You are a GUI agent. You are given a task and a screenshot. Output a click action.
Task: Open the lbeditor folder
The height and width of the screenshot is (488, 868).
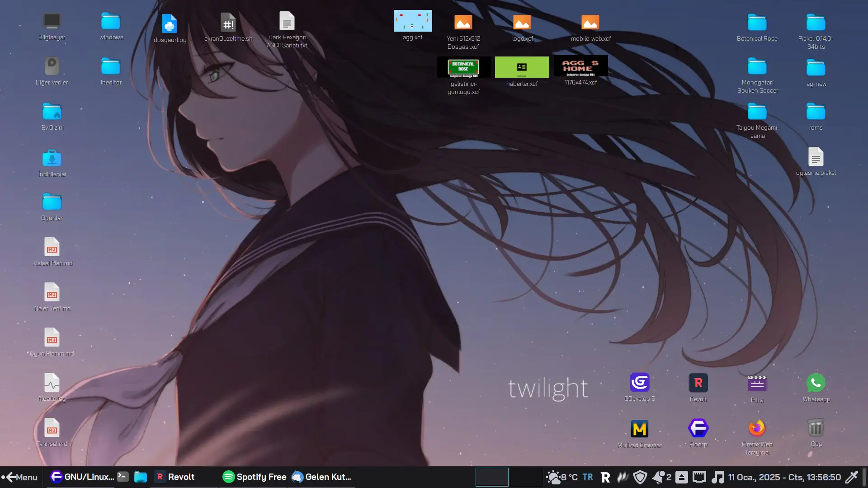111,71
